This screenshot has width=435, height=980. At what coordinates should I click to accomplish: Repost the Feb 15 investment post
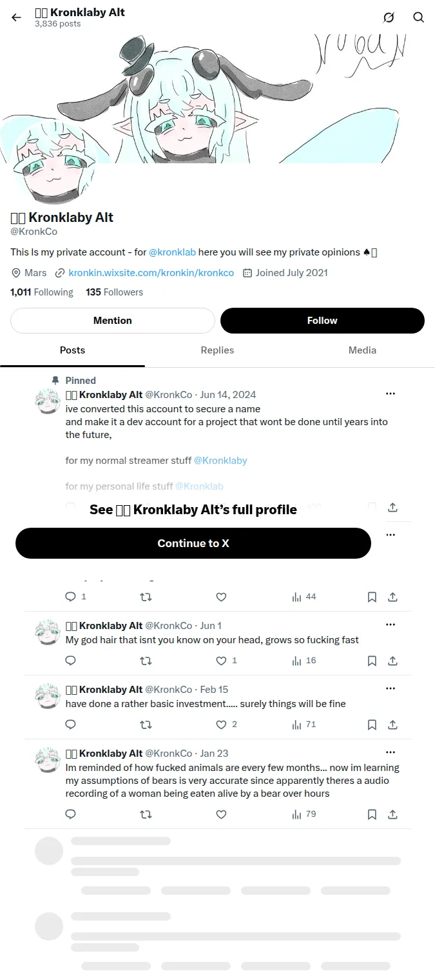click(x=146, y=725)
